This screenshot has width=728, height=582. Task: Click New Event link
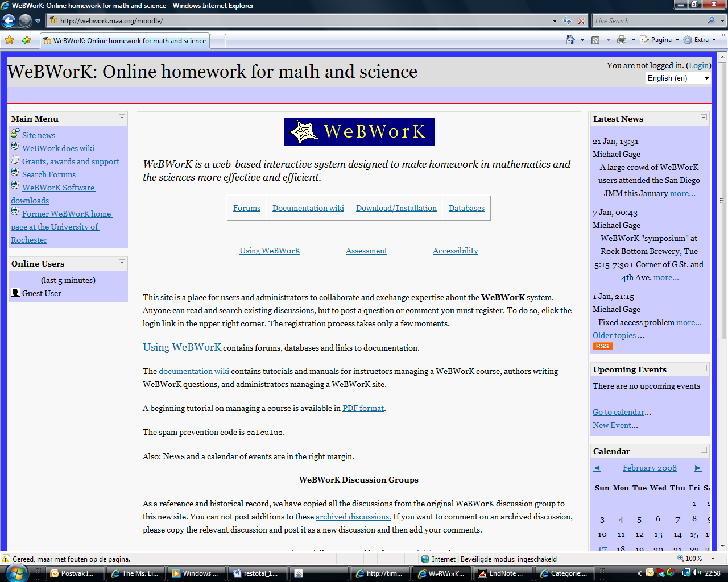[612, 425]
